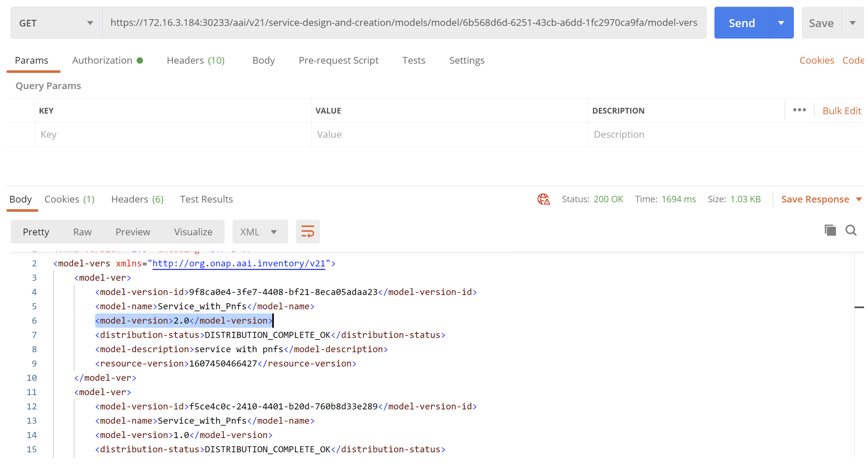Click the 1.03 KB response size
Screen dimensions: 868x473
[x=745, y=199]
